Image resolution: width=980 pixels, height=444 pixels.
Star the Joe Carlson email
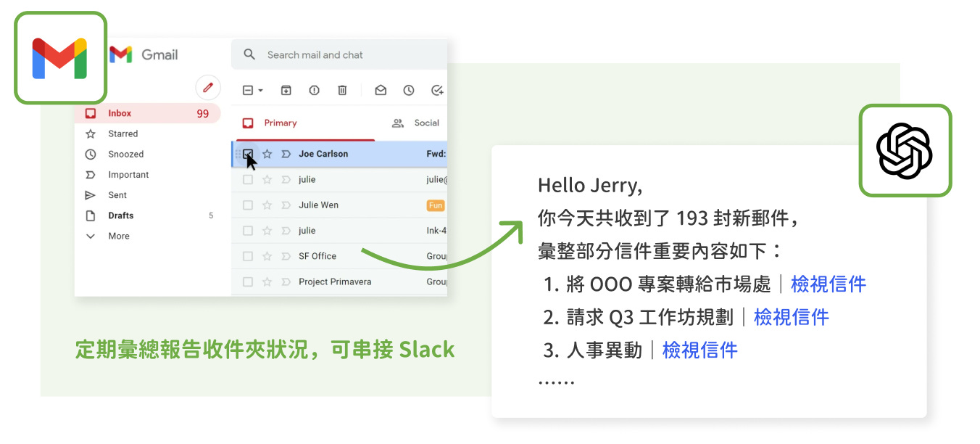(267, 154)
